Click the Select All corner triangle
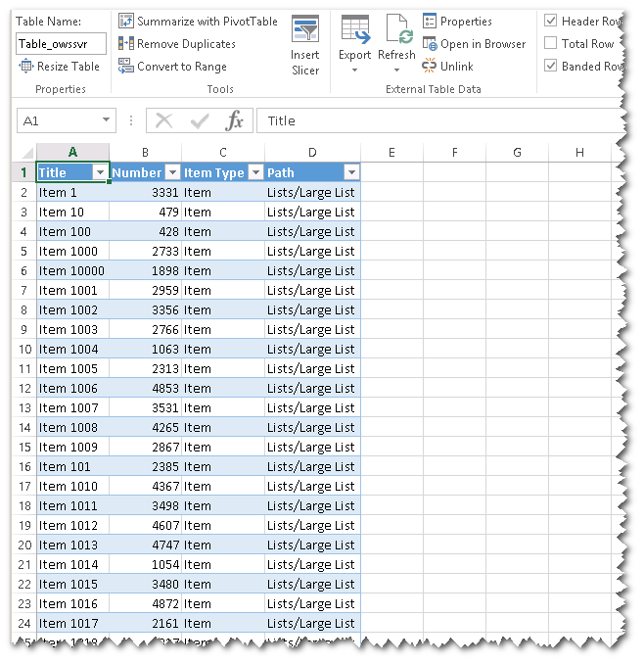644x664 pixels. tap(27, 153)
